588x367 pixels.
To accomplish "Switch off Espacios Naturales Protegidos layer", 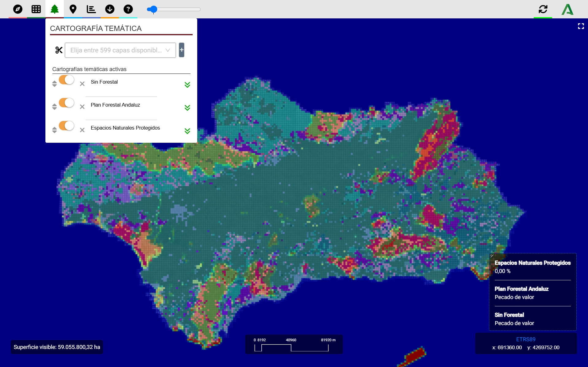I will (x=67, y=126).
